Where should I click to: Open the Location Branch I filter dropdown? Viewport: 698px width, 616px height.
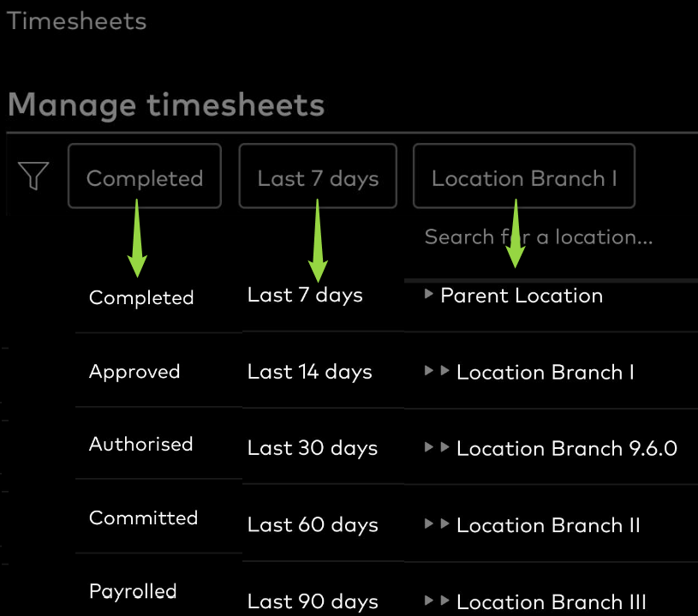pyautogui.click(x=524, y=176)
